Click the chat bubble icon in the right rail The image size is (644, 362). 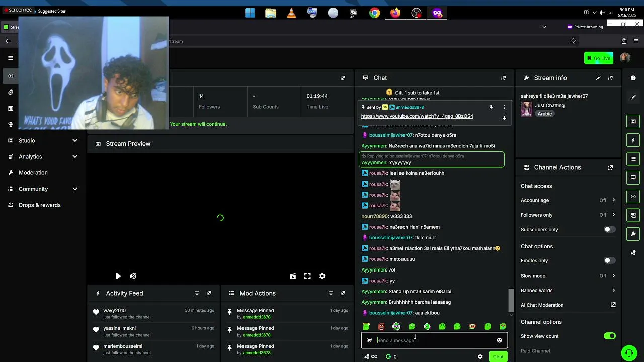tap(633, 177)
